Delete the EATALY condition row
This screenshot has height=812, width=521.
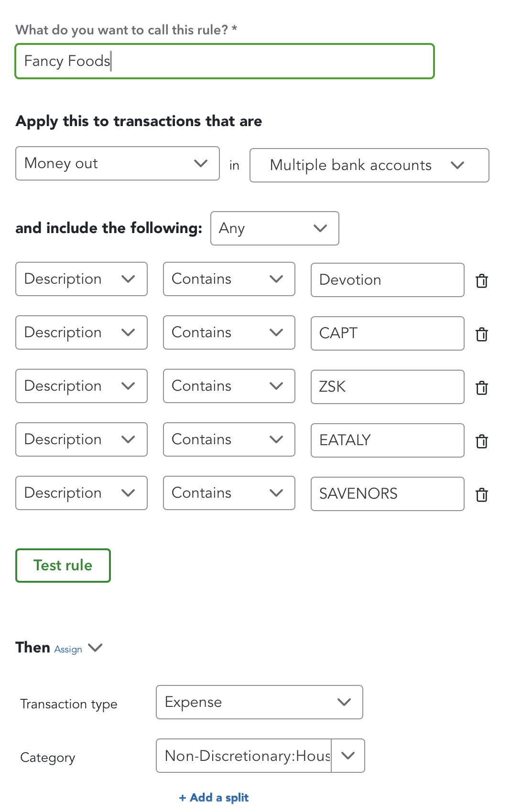tap(482, 441)
